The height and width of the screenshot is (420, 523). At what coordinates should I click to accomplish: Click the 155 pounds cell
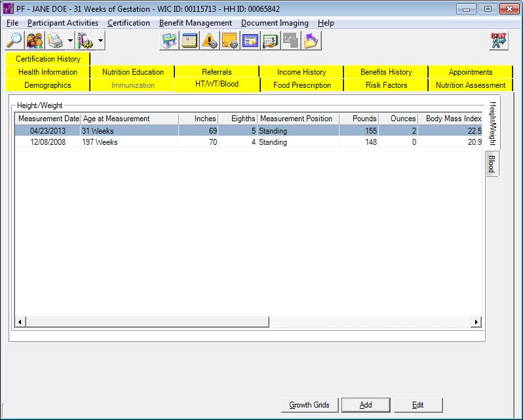(359, 130)
